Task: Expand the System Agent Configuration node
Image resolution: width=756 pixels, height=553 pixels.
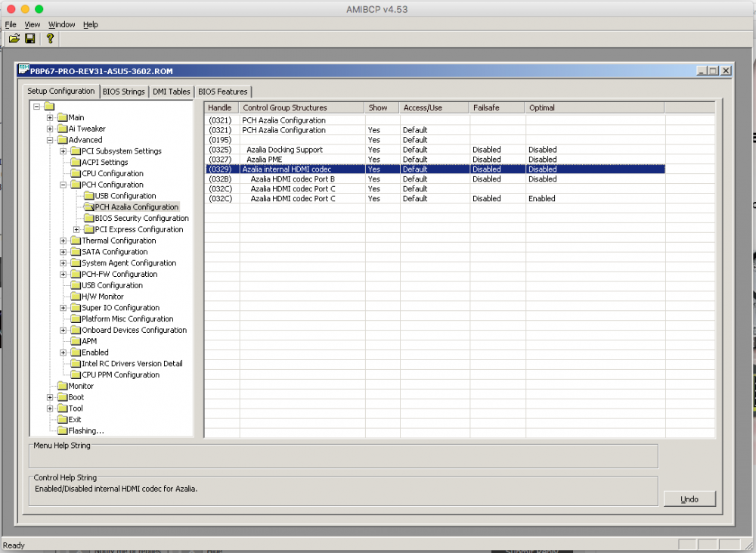Action: pos(64,263)
